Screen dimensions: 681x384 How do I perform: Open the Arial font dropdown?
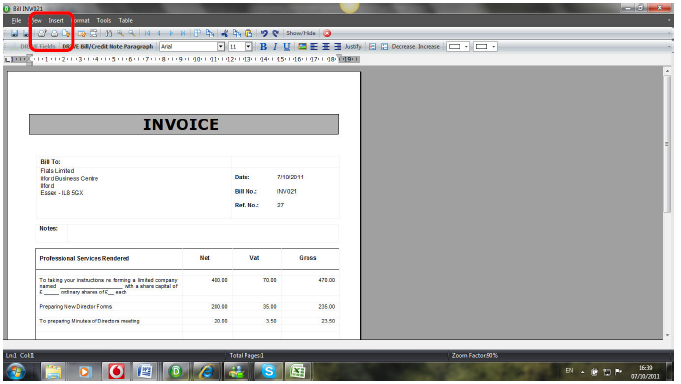[x=221, y=46]
